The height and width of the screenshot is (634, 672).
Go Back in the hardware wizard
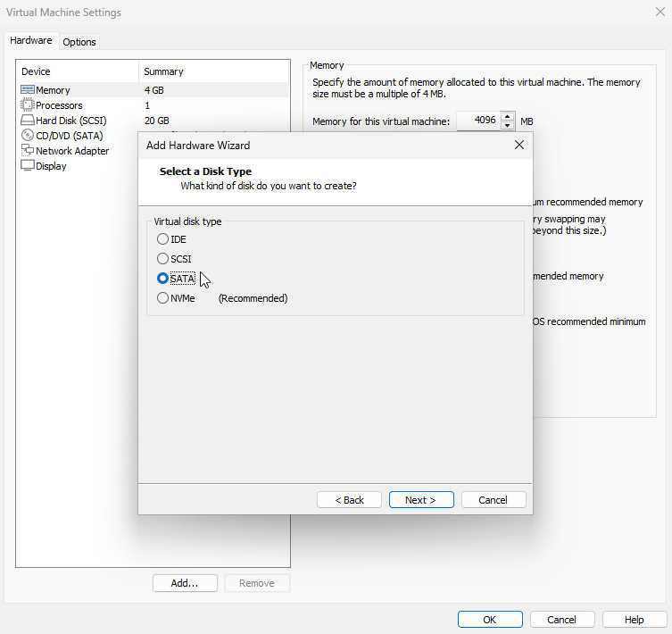tap(349, 500)
